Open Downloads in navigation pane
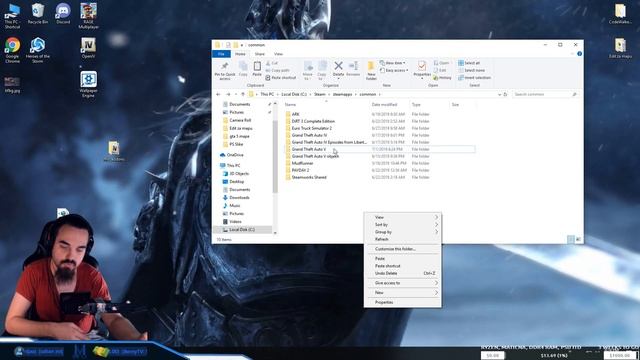Screen dimensions: 640x360 [x=239, y=198]
